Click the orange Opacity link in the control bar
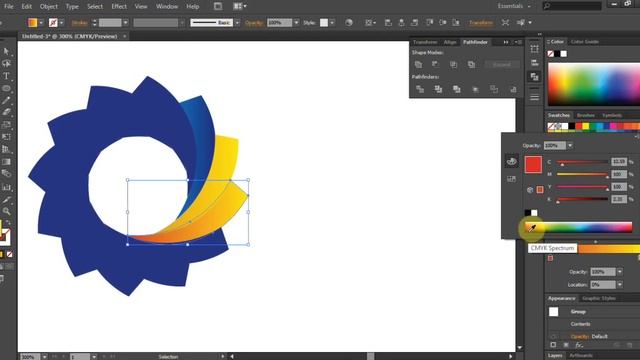Image resolution: width=640 pixels, height=360 pixels. pos(253,23)
